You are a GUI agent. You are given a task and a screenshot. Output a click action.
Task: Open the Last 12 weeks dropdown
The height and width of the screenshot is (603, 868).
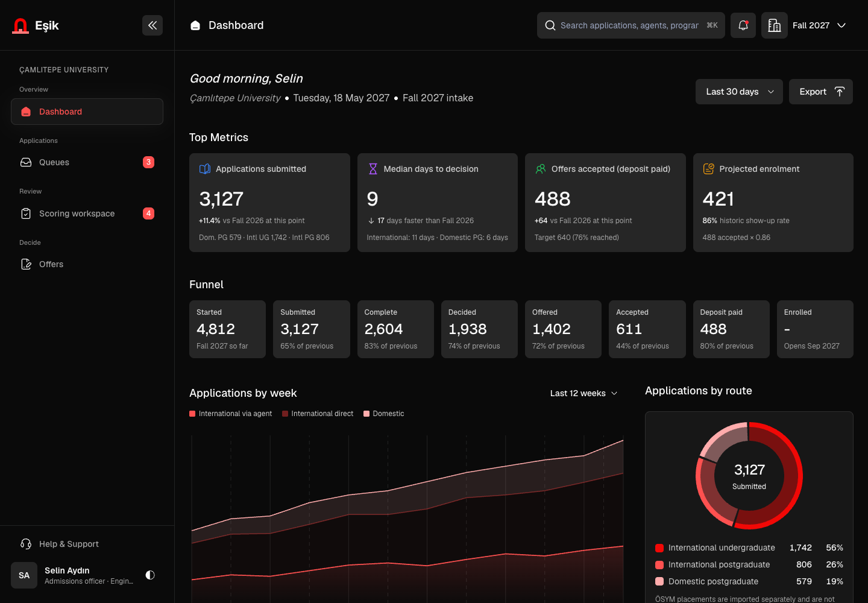tap(583, 393)
